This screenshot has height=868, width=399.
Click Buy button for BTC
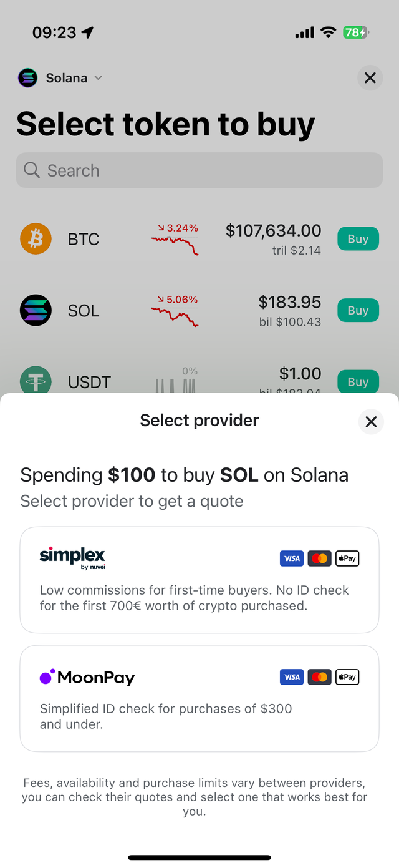coord(358,239)
